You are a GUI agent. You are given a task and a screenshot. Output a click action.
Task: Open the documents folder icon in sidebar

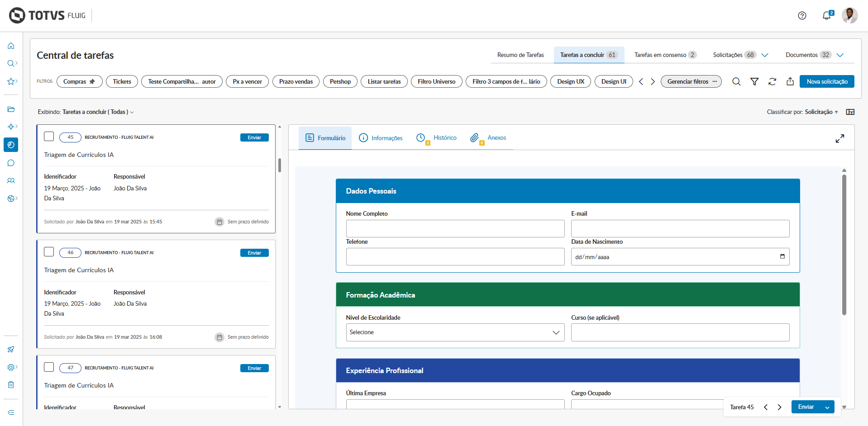pos(11,109)
